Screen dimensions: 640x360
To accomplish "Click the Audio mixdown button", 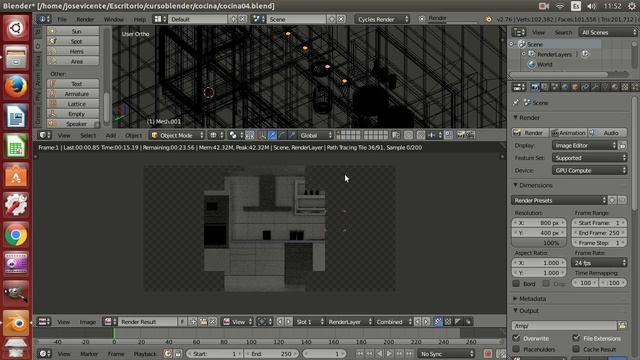I will pos(607,133).
